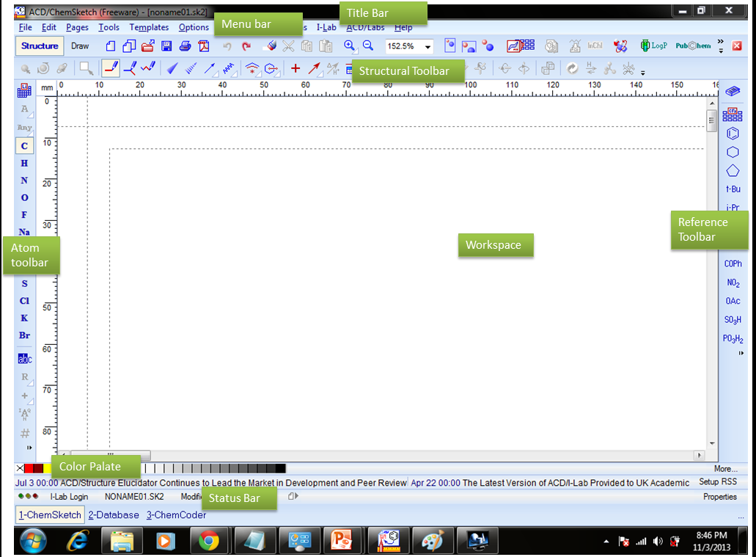Image resolution: width=756 pixels, height=557 pixels.
Task: Select the Delete eraser tool
Action: (x=271, y=45)
